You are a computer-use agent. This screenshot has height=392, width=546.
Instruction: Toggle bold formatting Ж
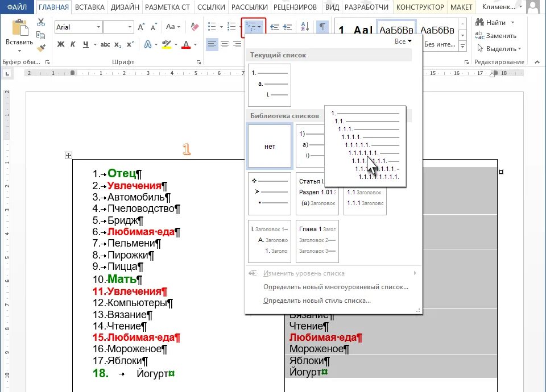pos(61,44)
